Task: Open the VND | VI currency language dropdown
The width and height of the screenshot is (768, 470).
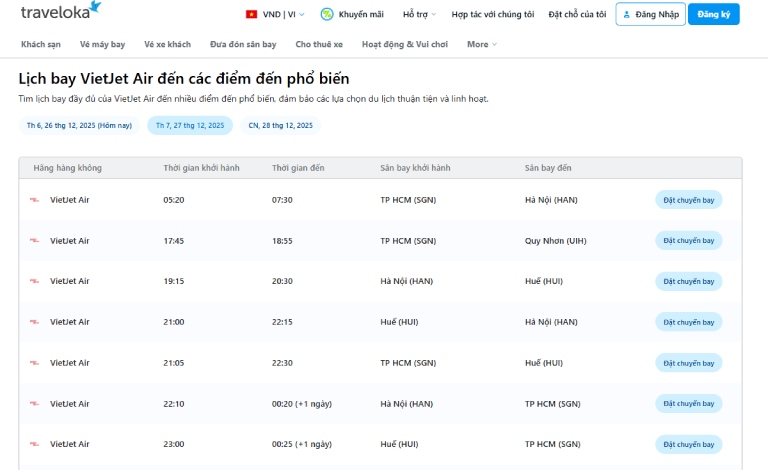Action: tap(281, 15)
